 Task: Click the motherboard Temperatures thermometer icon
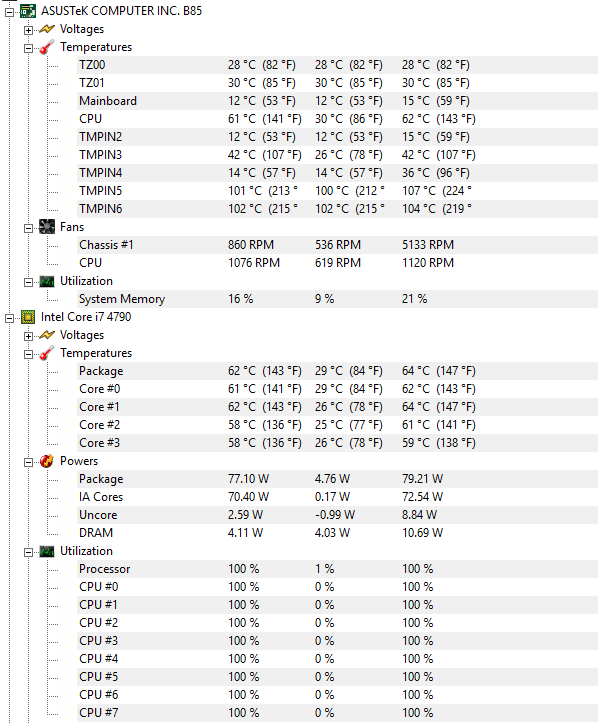(x=47, y=47)
